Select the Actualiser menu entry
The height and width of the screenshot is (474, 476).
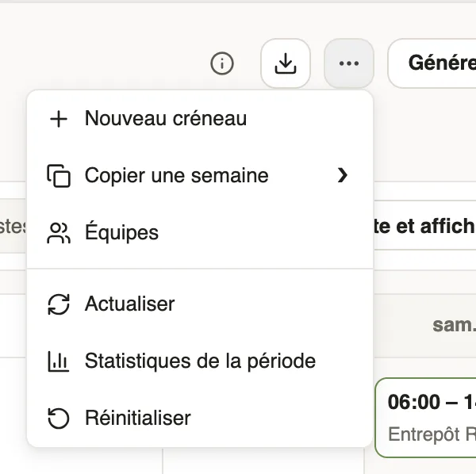(x=200, y=304)
